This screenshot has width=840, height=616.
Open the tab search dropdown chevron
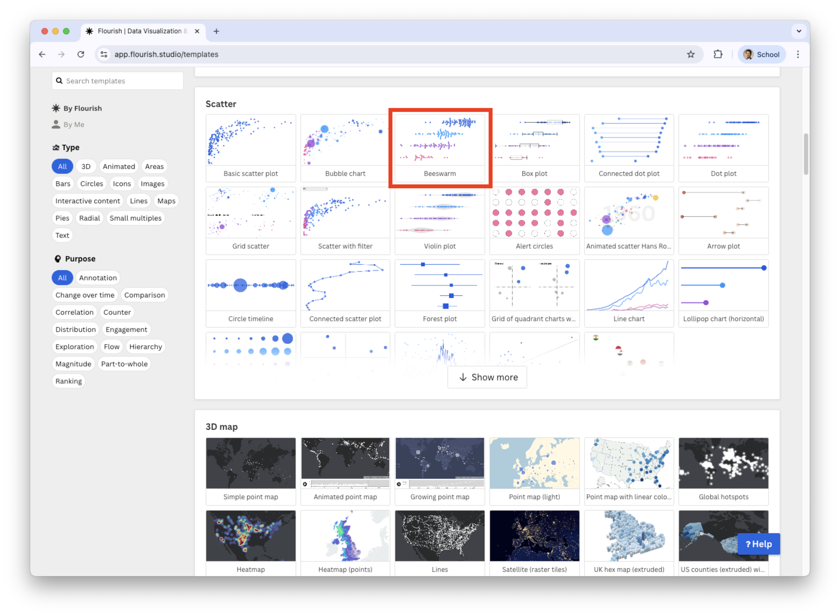tap(799, 31)
